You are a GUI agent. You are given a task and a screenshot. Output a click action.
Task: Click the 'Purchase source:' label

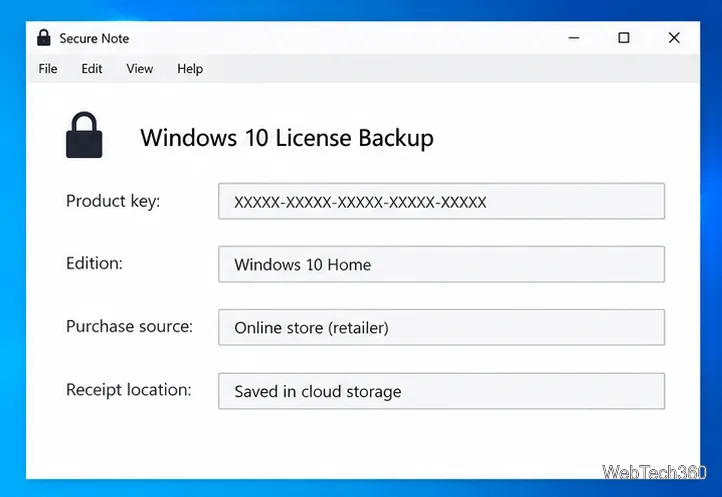tap(129, 327)
